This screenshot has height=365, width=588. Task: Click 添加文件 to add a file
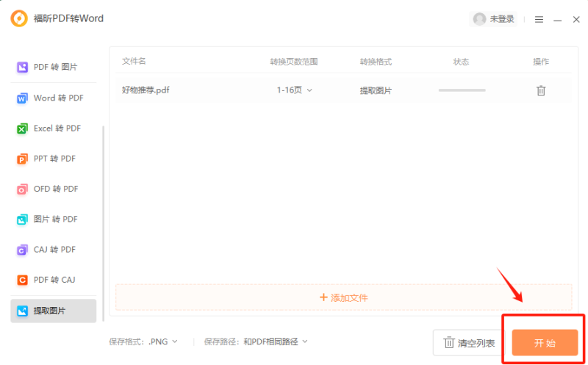point(344,297)
